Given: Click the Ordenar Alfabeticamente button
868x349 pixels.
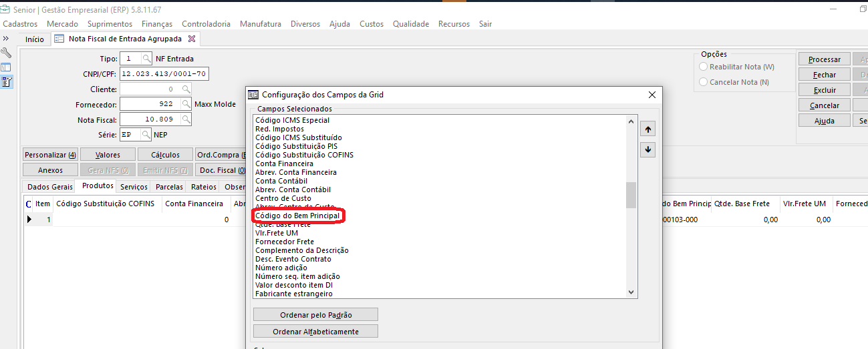Looking at the screenshot, I should [x=315, y=331].
